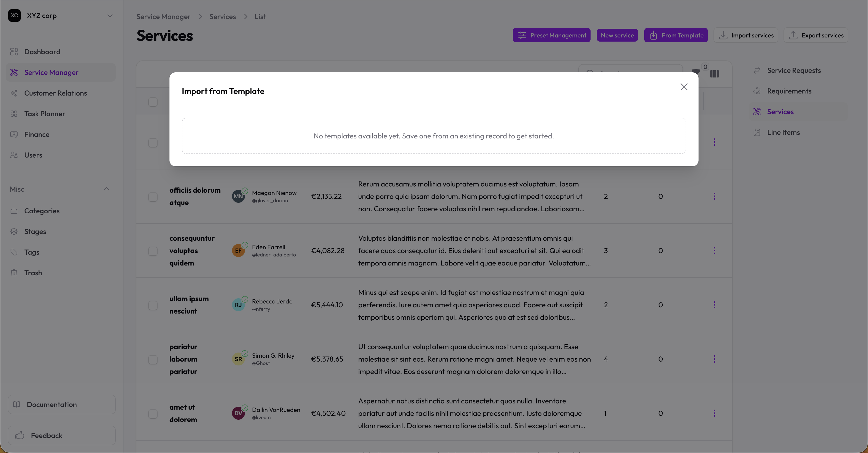This screenshot has width=868, height=453.
Task: Click Maegan Nienow's MN avatar
Action: pos(238,196)
